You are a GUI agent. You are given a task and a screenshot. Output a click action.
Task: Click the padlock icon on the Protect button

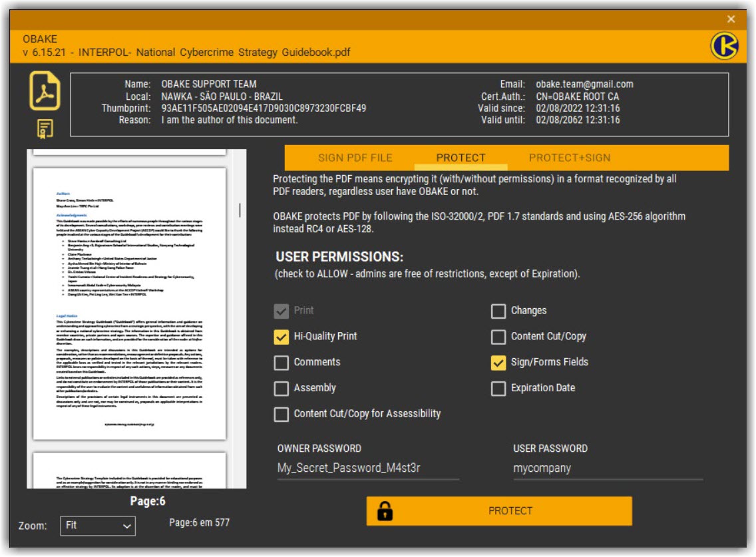pyautogui.click(x=385, y=510)
